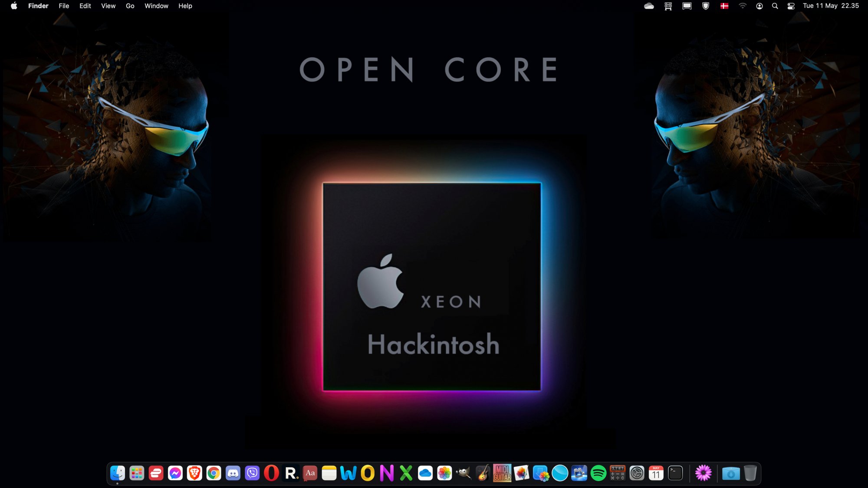Open OneDrive from the Dock
Viewport: 868px width, 488px height.
point(425,473)
